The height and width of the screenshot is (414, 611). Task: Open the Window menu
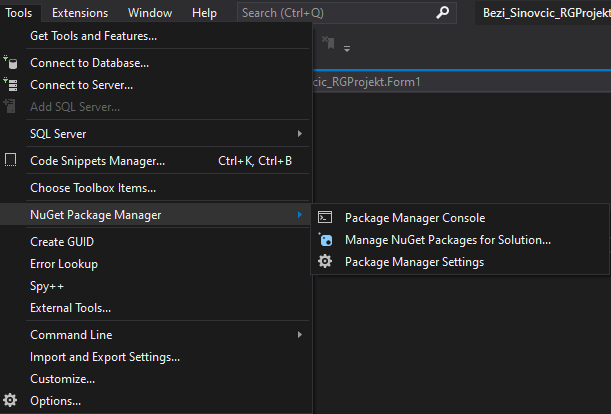[150, 13]
